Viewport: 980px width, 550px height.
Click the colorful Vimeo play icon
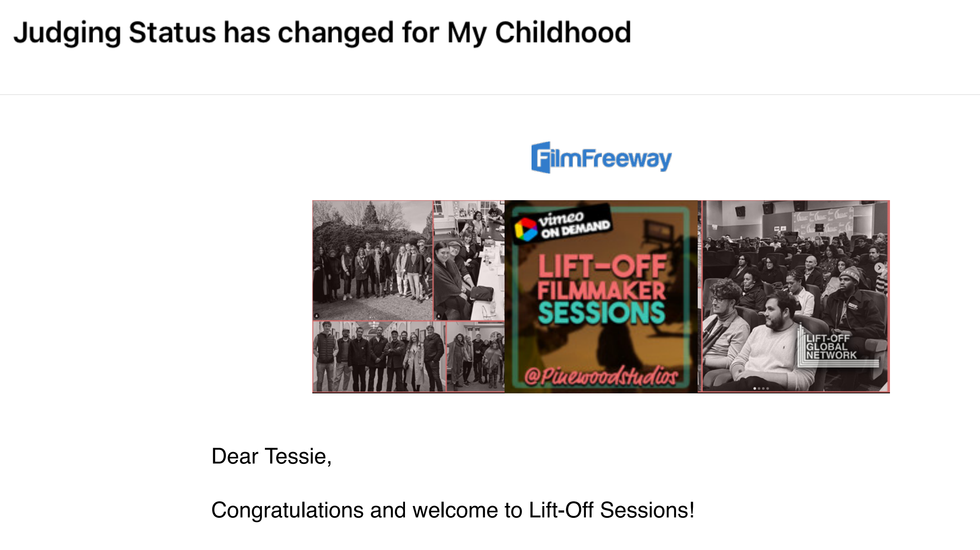coord(525,229)
